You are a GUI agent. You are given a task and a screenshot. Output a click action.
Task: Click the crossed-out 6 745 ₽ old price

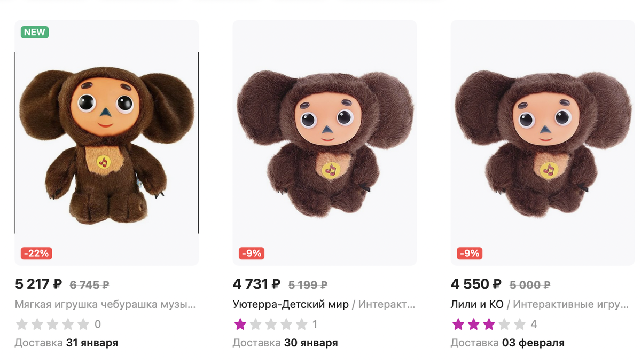[89, 285]
